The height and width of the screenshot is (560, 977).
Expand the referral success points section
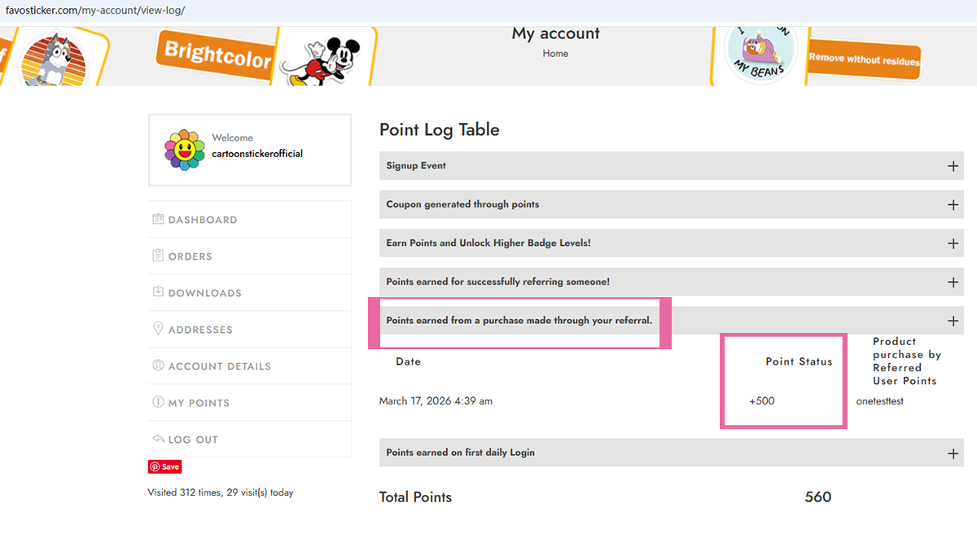click(x=953, y=282)
